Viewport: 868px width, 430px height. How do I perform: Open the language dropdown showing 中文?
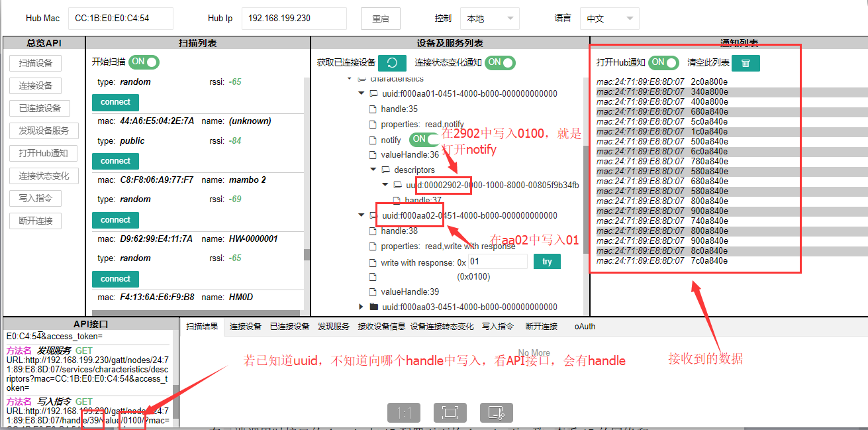tap(609, 19)
